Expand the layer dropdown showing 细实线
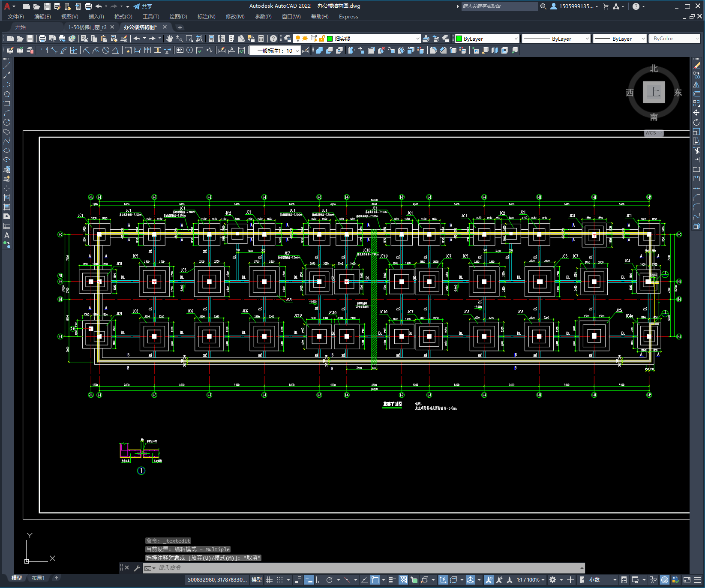 click(x=418, y=39)
